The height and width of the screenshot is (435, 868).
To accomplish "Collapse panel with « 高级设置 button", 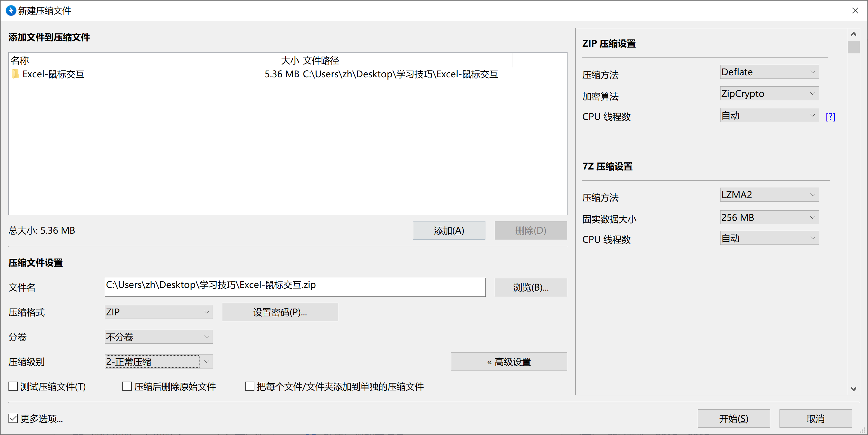I will [509, 361].
